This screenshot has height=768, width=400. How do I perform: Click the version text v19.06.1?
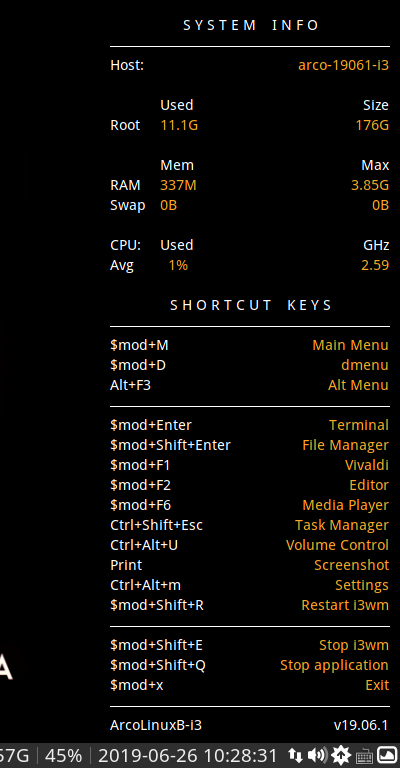[x=361, y=725]
